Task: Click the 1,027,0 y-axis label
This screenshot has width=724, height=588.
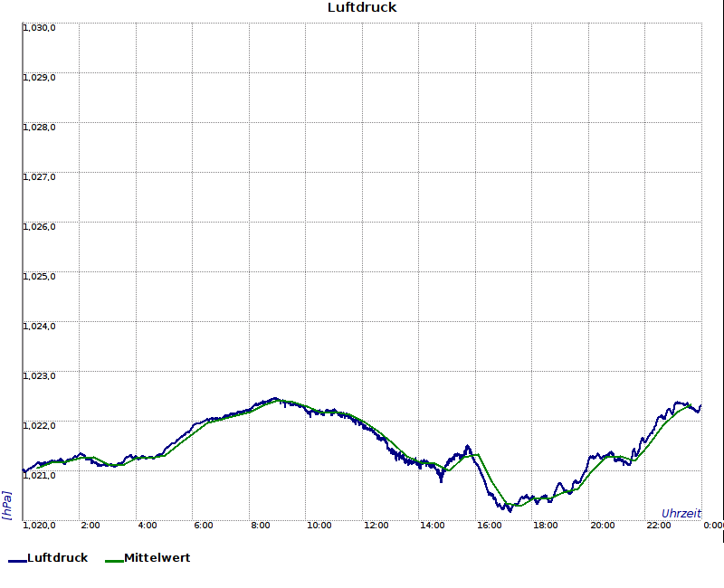Action: pos(39,177)
